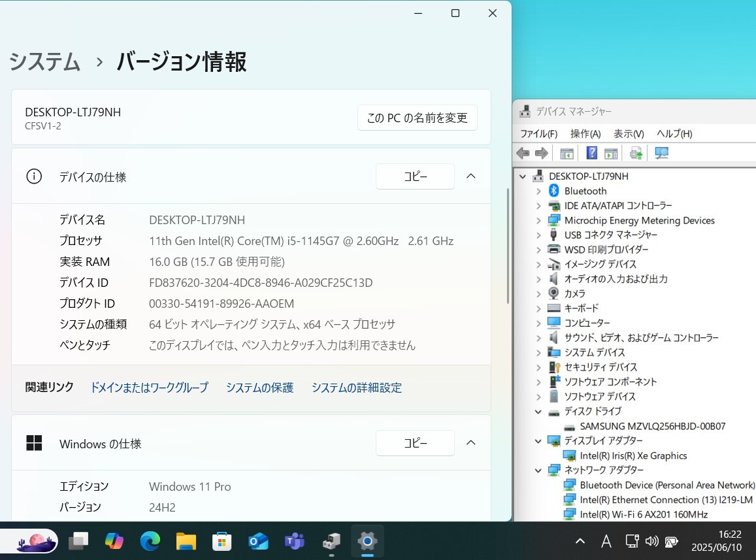The width and height of the screenshot is (756, 560).
Task: Click the Scan for hardware changes icon
Action: coord(661,152)
